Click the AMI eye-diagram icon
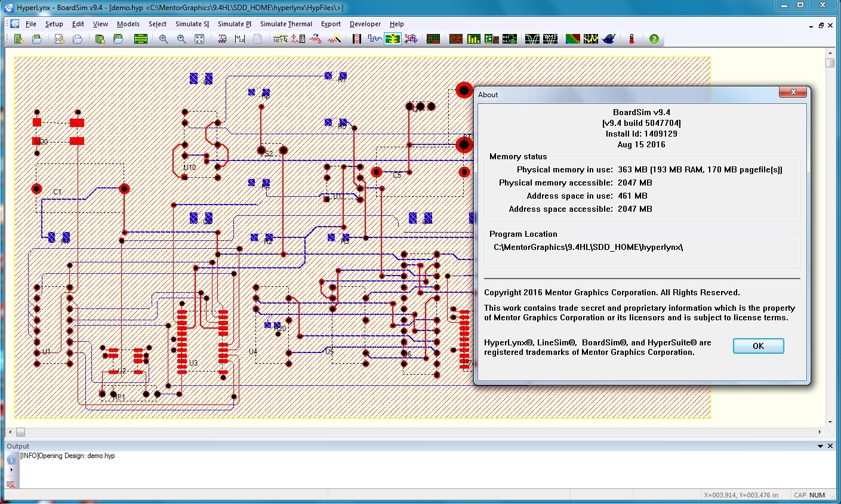Screen dimensions: 841x504 tap(550, 39)
